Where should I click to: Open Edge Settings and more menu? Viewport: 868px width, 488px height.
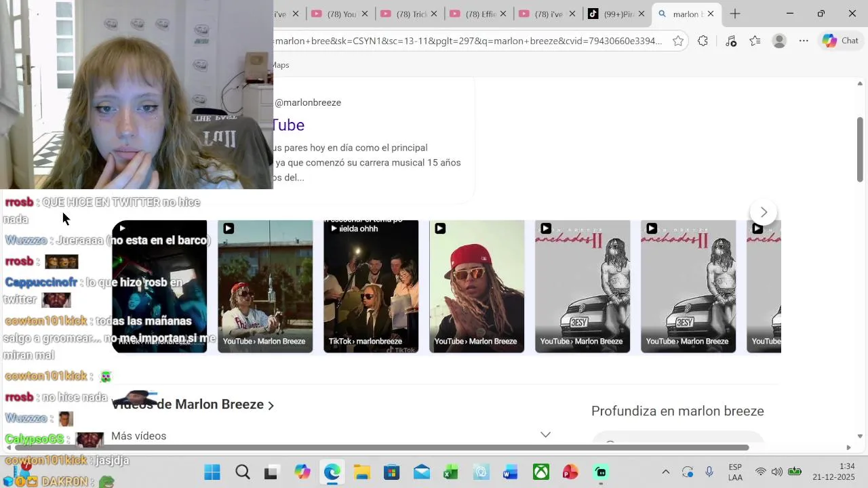804,41
